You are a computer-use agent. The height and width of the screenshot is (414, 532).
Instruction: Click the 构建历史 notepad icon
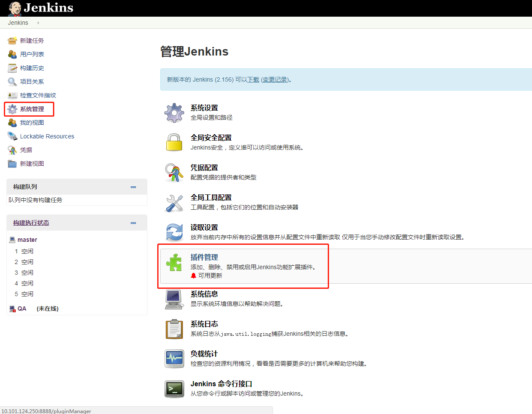[x=12, y=68]
